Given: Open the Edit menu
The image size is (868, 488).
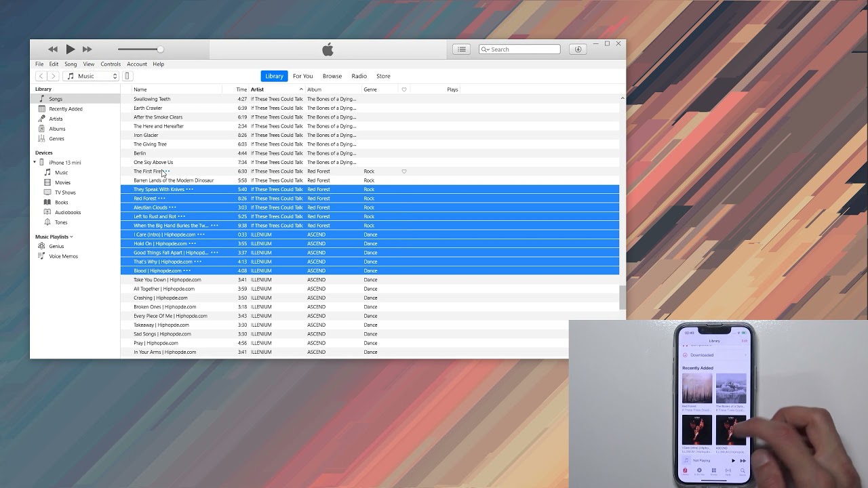Looking at the screenshot, I should (x=54, y=64).
